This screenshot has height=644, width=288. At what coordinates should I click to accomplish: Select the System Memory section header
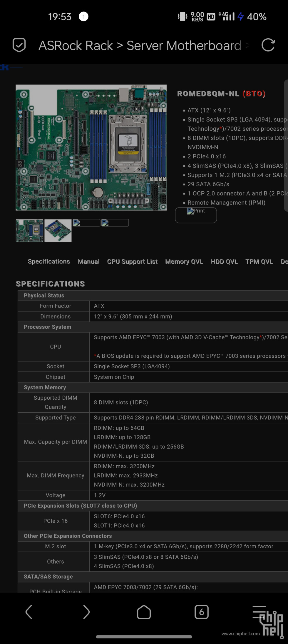[x=153, y=387]
